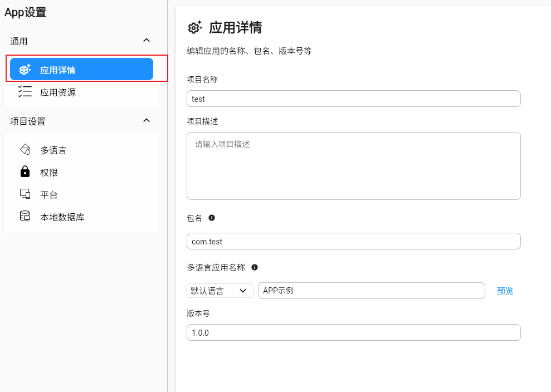Click the devices icon for 平台
The image size is (551, 392).
click(25, 194)
